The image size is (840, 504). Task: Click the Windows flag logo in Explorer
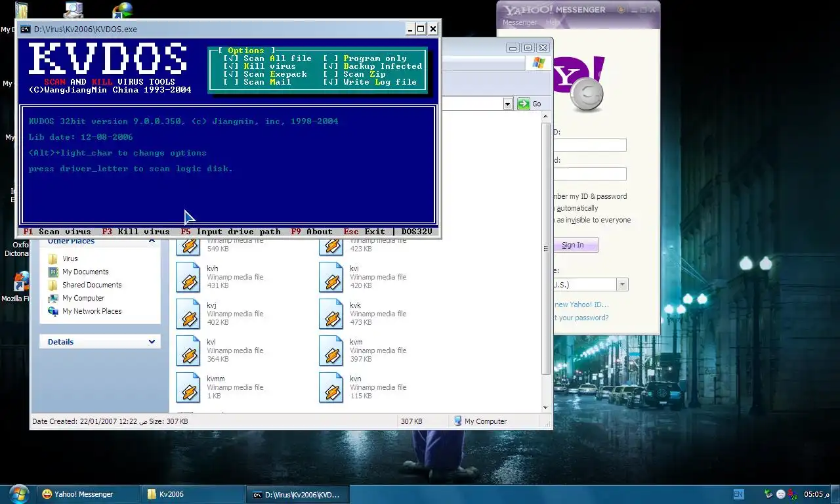click(x=539, y=63)
